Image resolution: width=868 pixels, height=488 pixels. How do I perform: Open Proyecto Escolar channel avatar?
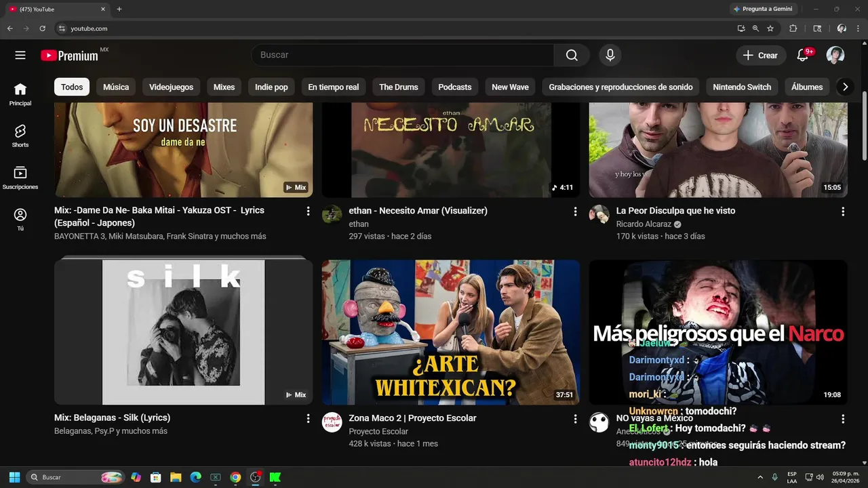pyautogui.click(x=332, y=422)
